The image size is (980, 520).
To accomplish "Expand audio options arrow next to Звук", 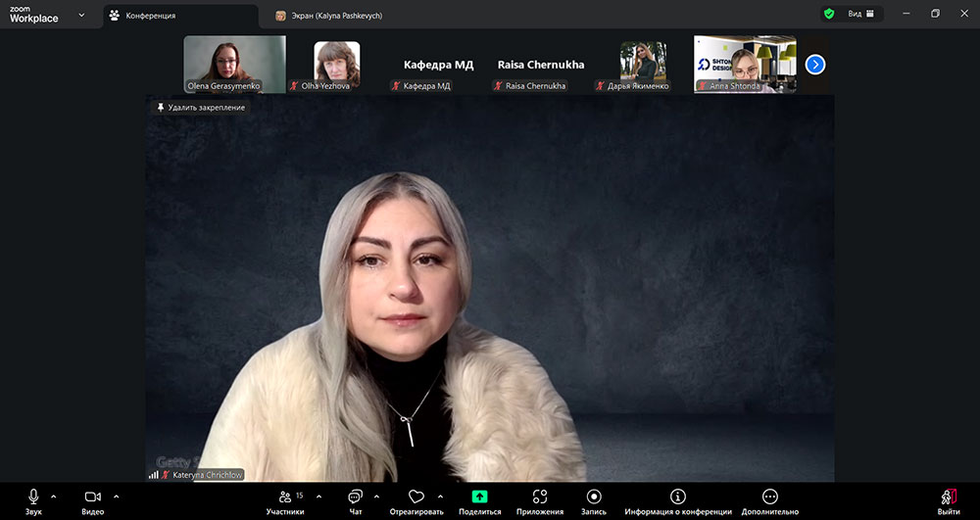I will pyautogui.click(x=53, y=496).
